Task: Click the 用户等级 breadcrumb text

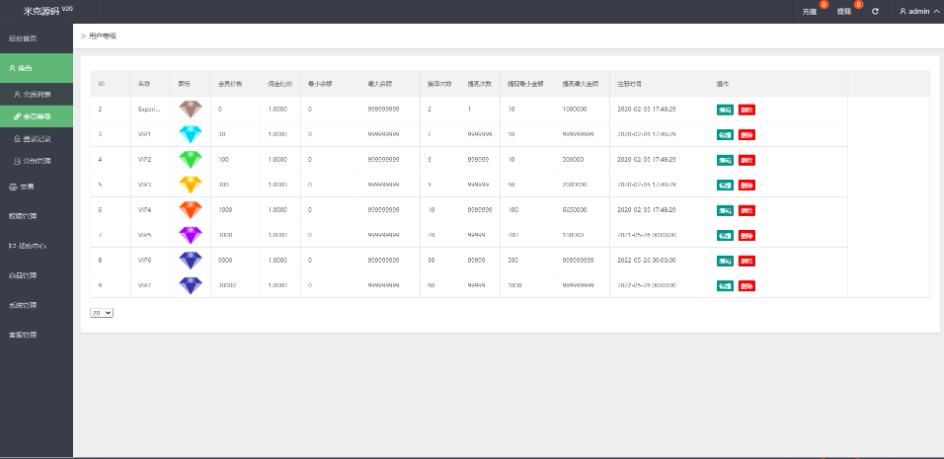Action: [x=102, y=36]
